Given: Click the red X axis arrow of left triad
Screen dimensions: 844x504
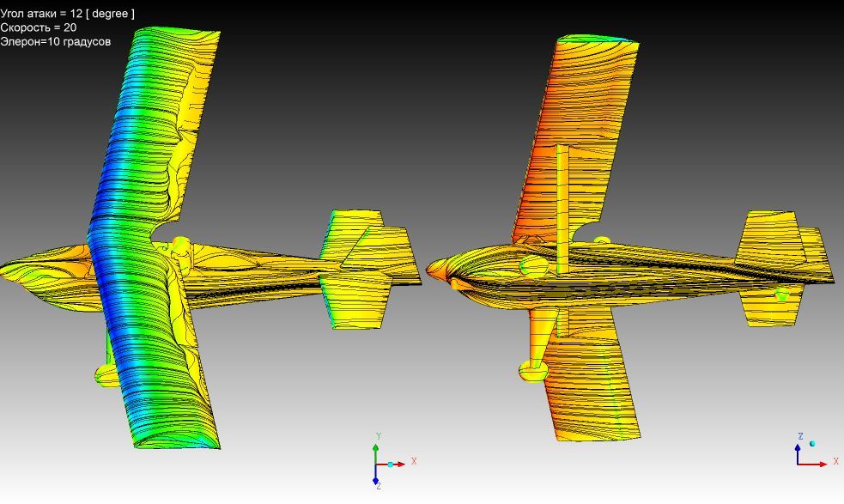Looking at the screenshot, I should [x=399, y=465].
